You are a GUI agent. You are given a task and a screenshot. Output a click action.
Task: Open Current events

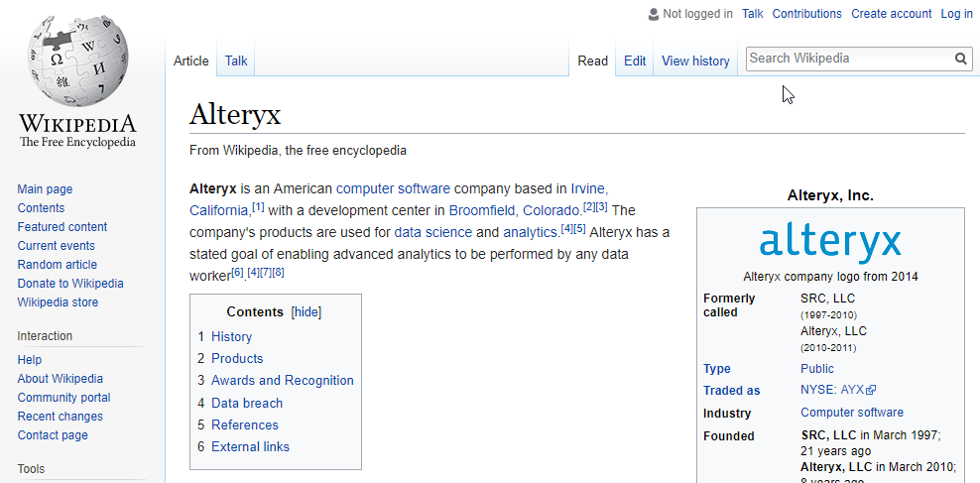[x=57, y=246]
